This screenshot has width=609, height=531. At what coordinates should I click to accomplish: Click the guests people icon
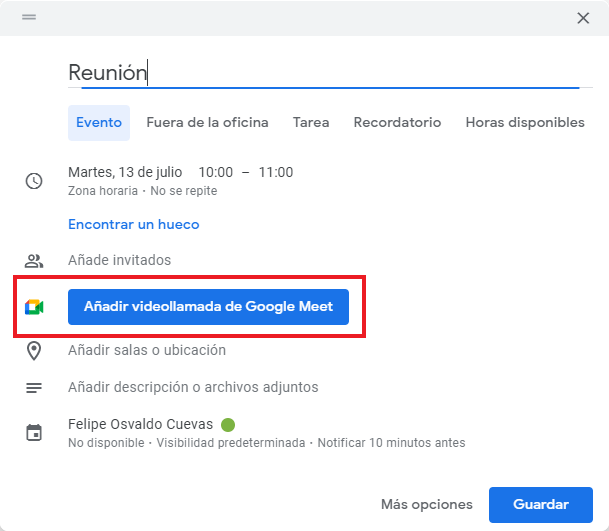coord(34,261)
